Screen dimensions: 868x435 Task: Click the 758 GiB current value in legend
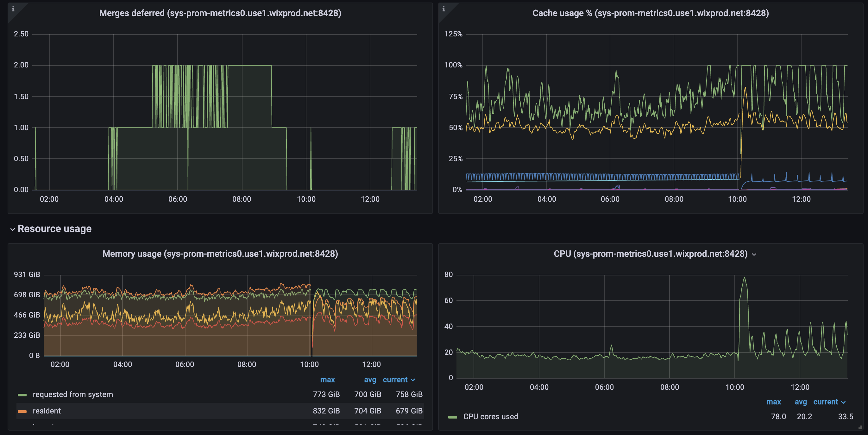click(408, 394)
